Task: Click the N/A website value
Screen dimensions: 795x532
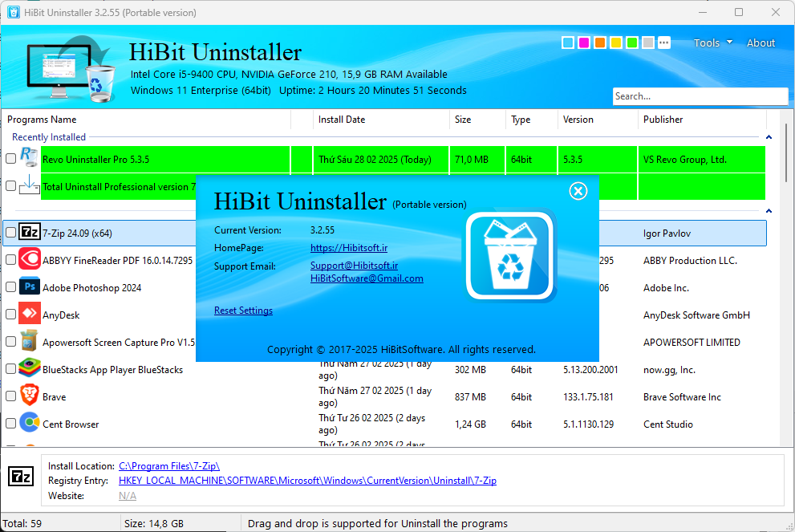Action: tap(128, 495)
